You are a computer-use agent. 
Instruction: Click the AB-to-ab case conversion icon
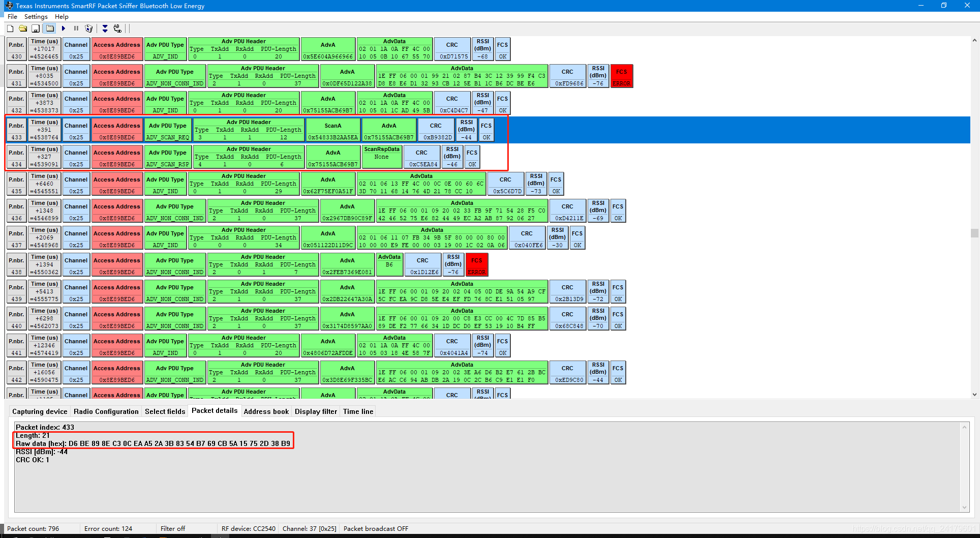coord(117,28)
